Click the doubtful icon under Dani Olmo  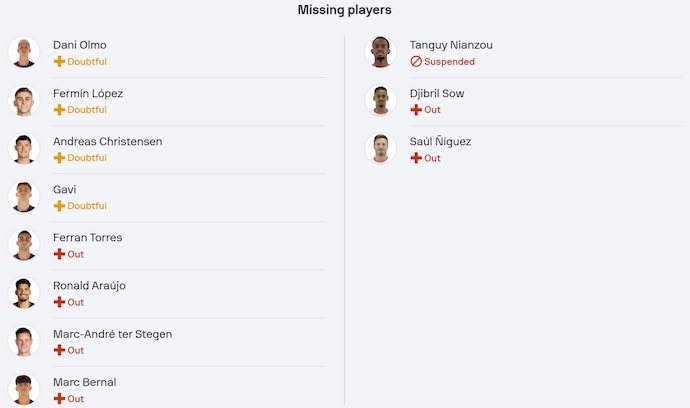pyautogui.click(x=59, y=62)
